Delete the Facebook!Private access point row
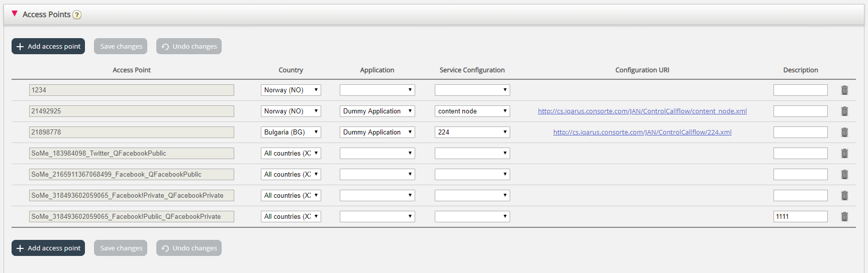The image size is (868, 273). coord(844,196)
